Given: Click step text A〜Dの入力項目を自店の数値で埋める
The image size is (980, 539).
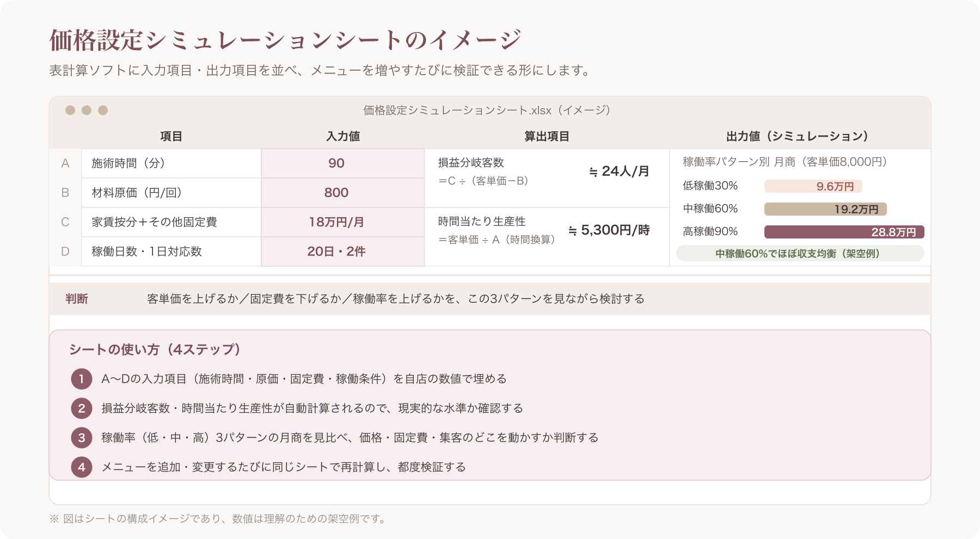Looking at the screenshot, I should tap(304, 379).
